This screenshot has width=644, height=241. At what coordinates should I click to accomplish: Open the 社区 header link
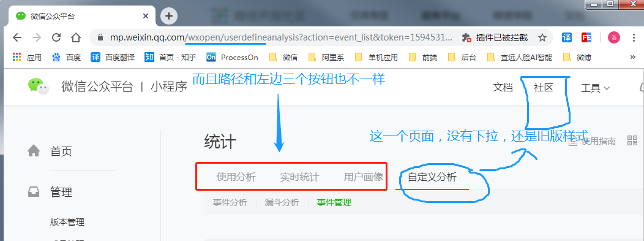(x=544, y=88)
